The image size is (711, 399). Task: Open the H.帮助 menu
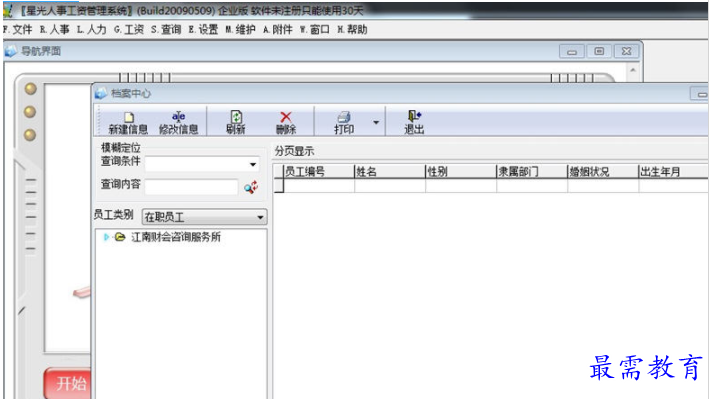coord(352,29)
